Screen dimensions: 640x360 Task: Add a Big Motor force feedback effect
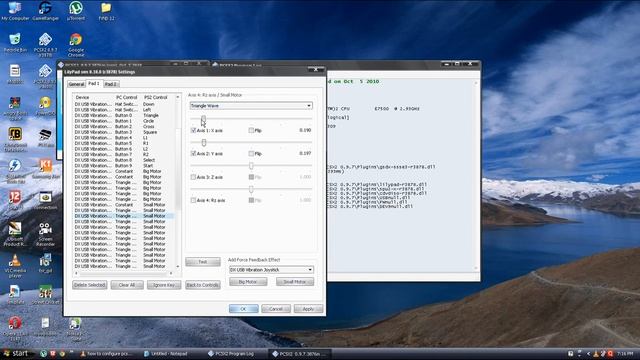(x=248, y=282)
